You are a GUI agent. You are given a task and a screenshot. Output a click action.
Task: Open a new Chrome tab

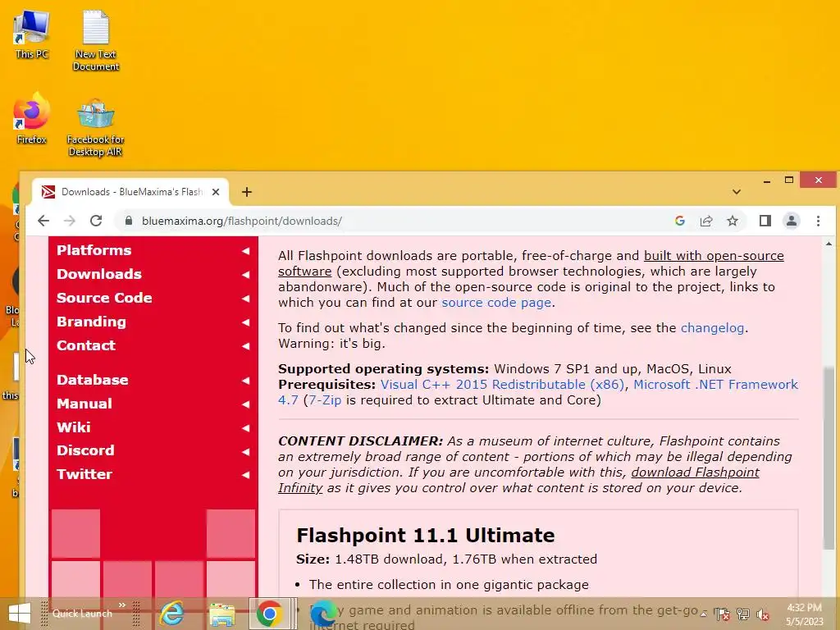tap(246, 192)
